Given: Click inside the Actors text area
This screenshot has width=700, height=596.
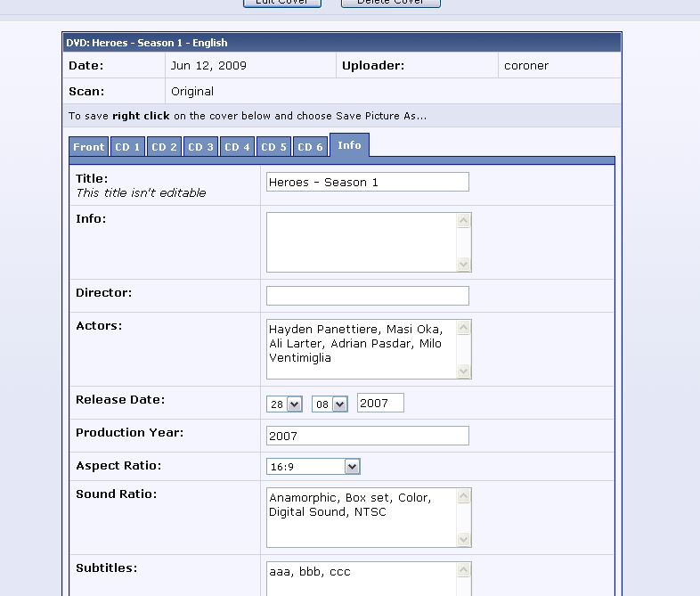Looking at the screenshot, I should click(x=361, y=349).
